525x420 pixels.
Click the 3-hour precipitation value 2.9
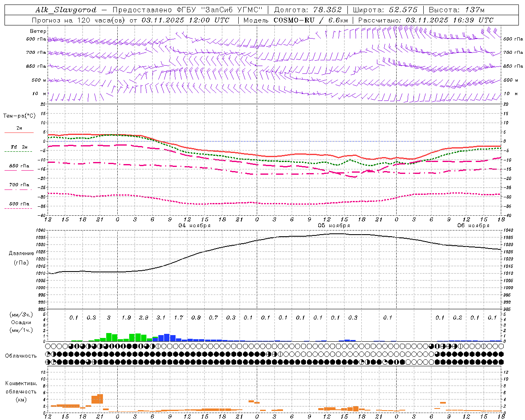click(x=144, y=317)
